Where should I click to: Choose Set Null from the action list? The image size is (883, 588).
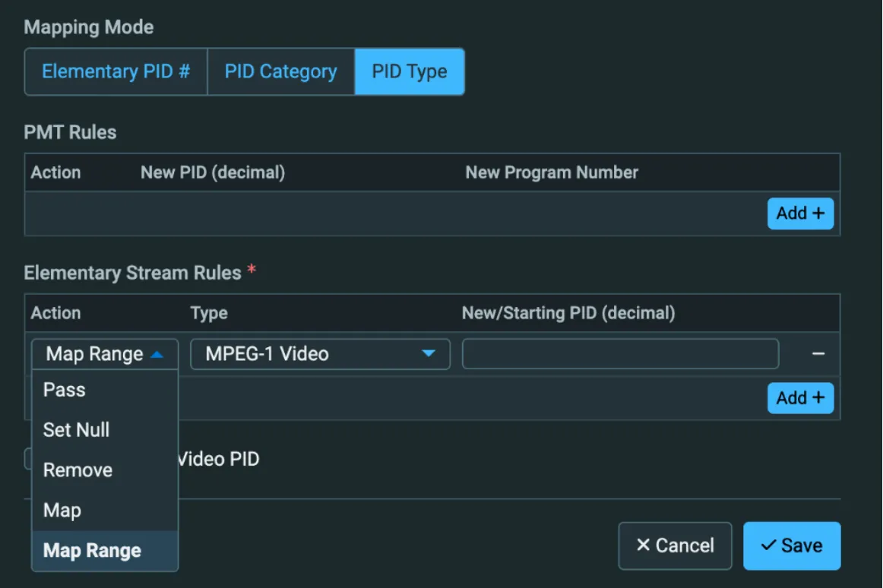pyautogui.click(x=105, y=430)
